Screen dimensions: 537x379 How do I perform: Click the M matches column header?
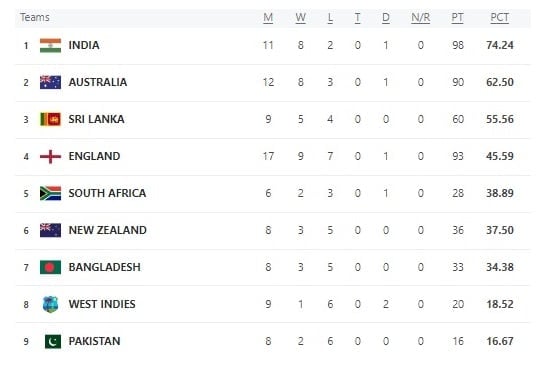click(268, 17)
